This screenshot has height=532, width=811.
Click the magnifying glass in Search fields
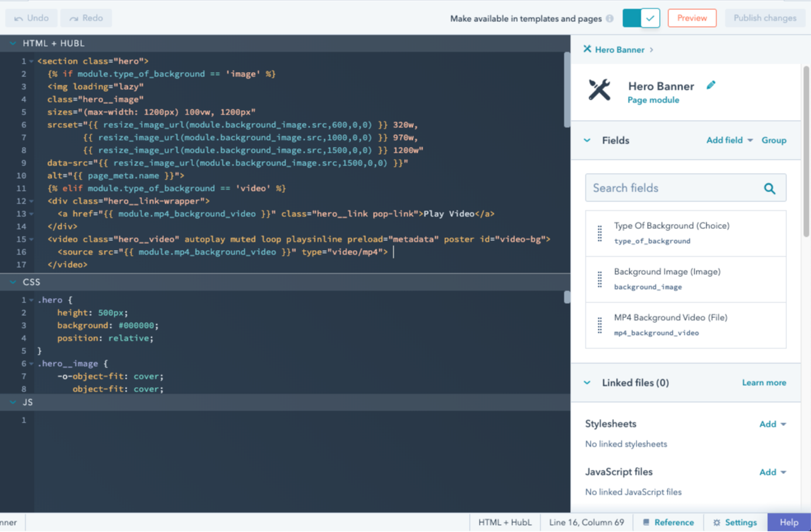tap(770, 188)
